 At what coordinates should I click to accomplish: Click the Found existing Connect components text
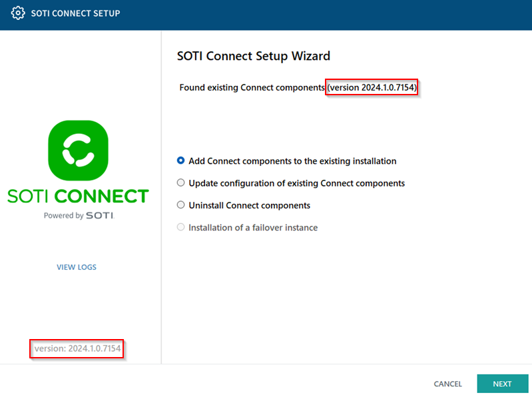pos(252,87)
